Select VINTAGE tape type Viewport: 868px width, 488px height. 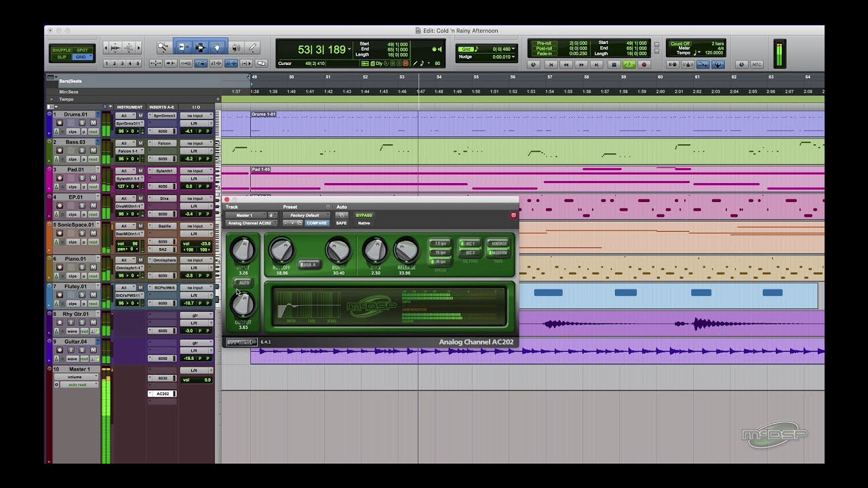point(498,243)
